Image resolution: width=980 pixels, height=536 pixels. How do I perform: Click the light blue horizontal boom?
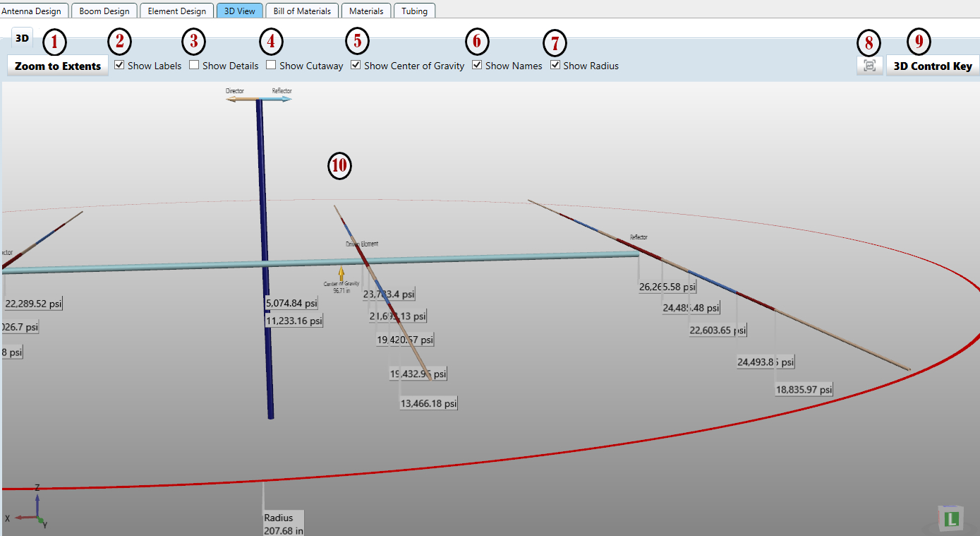coord(494,259)
